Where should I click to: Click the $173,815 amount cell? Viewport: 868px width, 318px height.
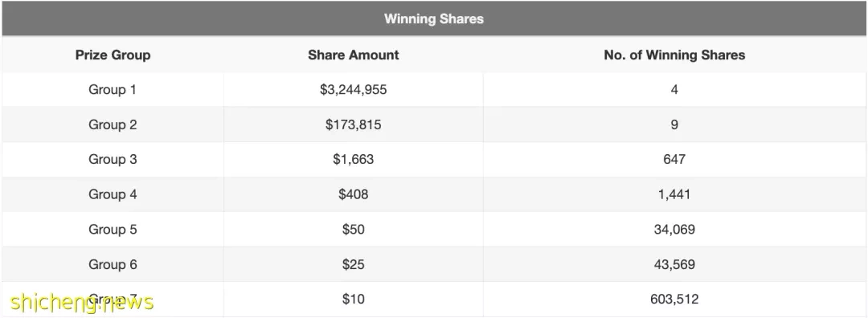353,124
